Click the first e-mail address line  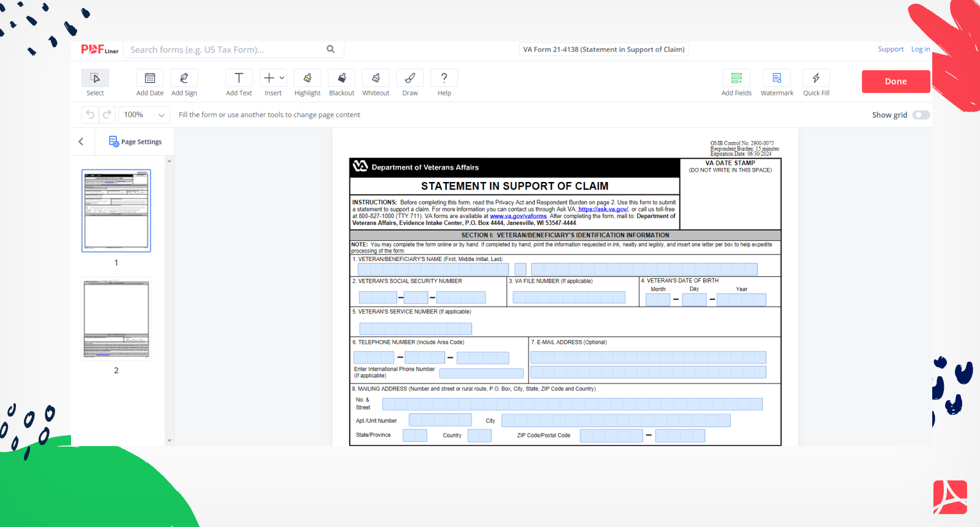point(648,357)
